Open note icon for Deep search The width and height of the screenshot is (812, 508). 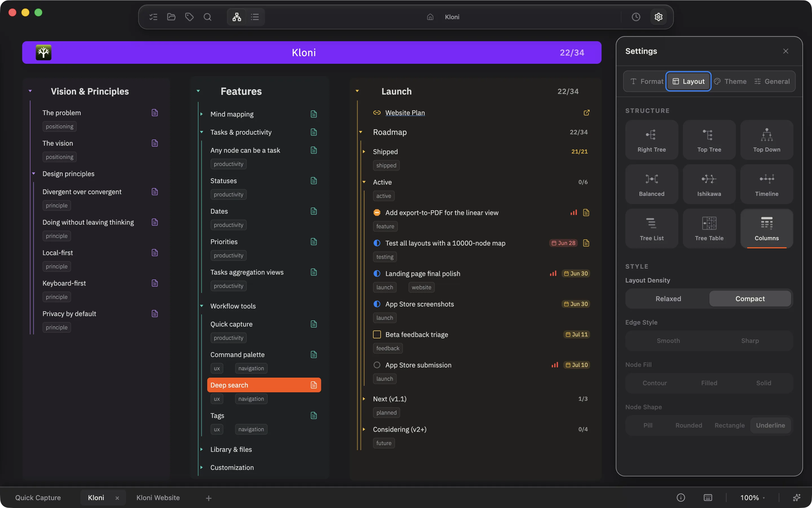point(314,385)
